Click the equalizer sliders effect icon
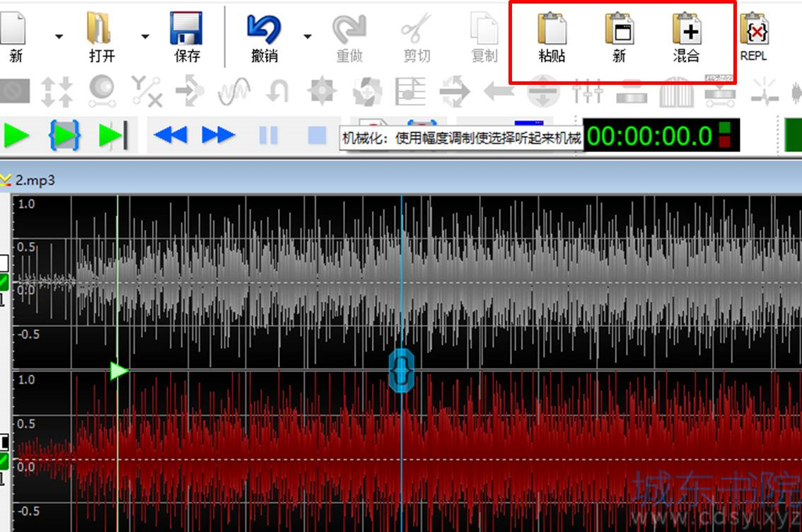 (x=587, y=91)
